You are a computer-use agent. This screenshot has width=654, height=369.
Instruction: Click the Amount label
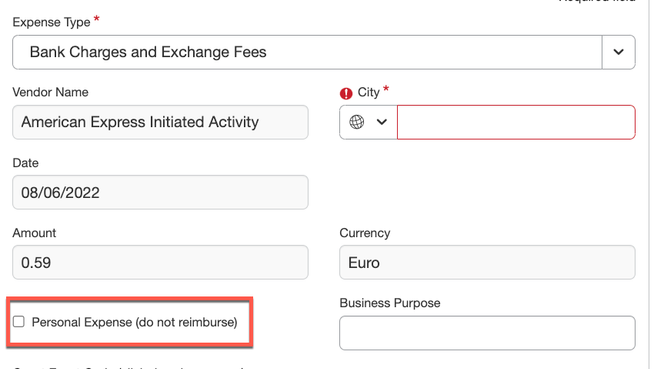click(x=34, y=233)
